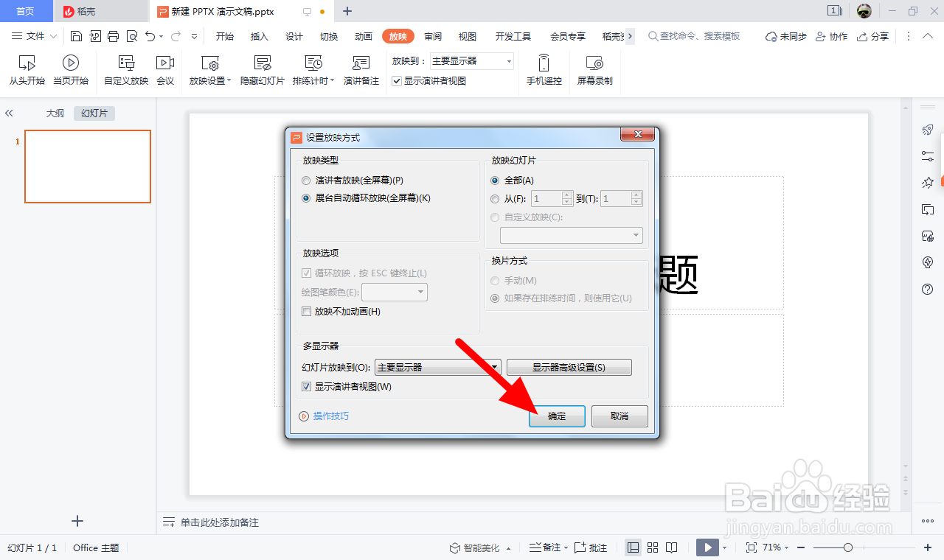
Task: Open the 幻灯片放映到 monitor dropdown
Action: coord(495,367)
